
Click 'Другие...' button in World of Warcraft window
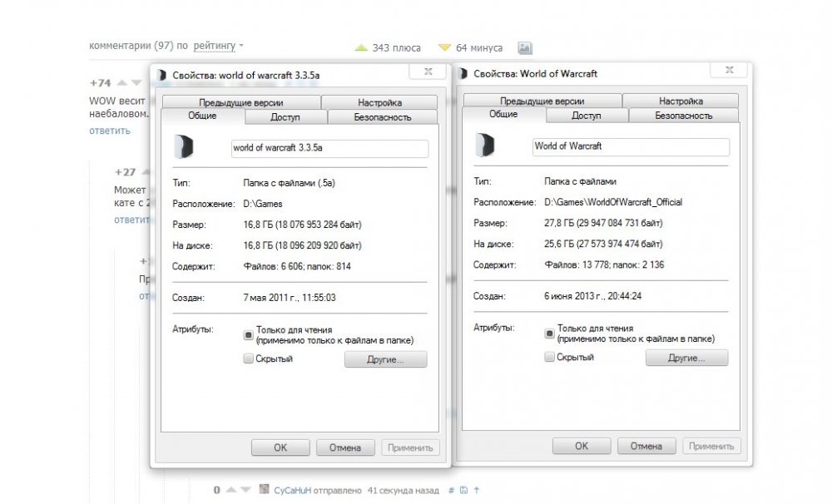click(686, 358)
